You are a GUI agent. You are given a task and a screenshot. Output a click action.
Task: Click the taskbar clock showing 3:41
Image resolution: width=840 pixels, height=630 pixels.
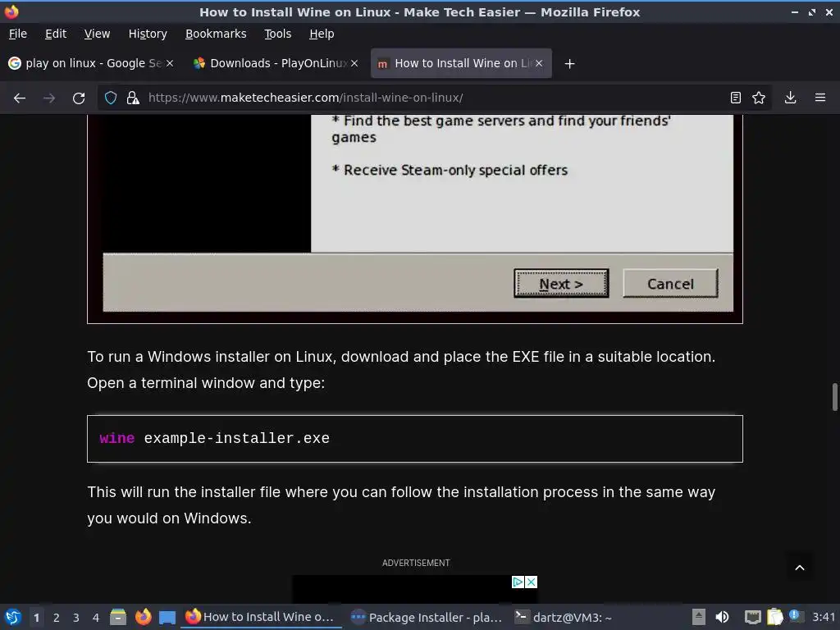pos(823,617)
